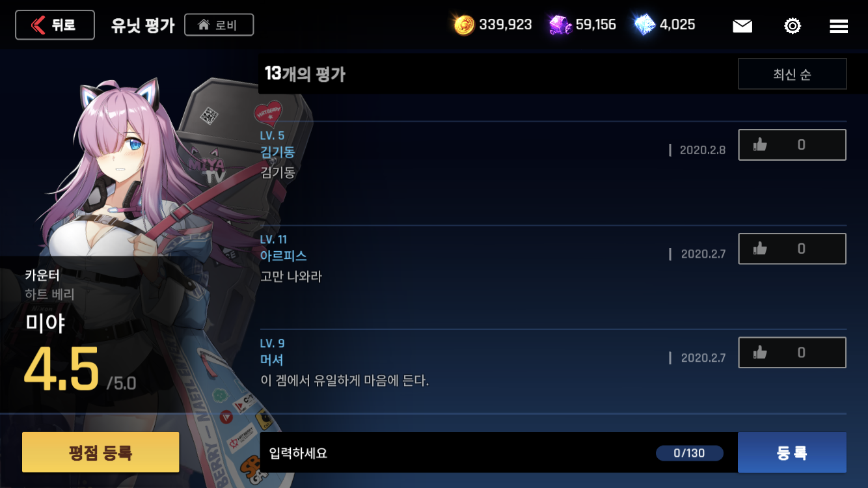Select reviewer name 아르피스

point(283,256)
